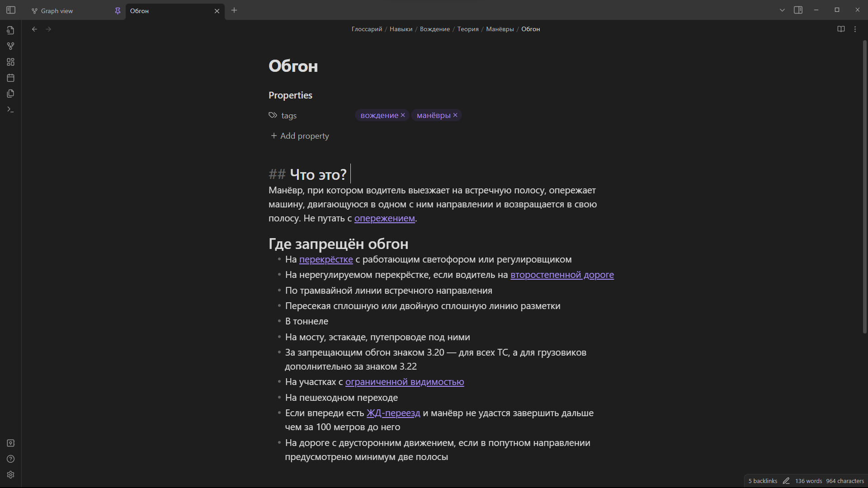This screenshot has height=488, width=868.
Task: Open vault switcher icon at bottom left
Action: (11, 443)
